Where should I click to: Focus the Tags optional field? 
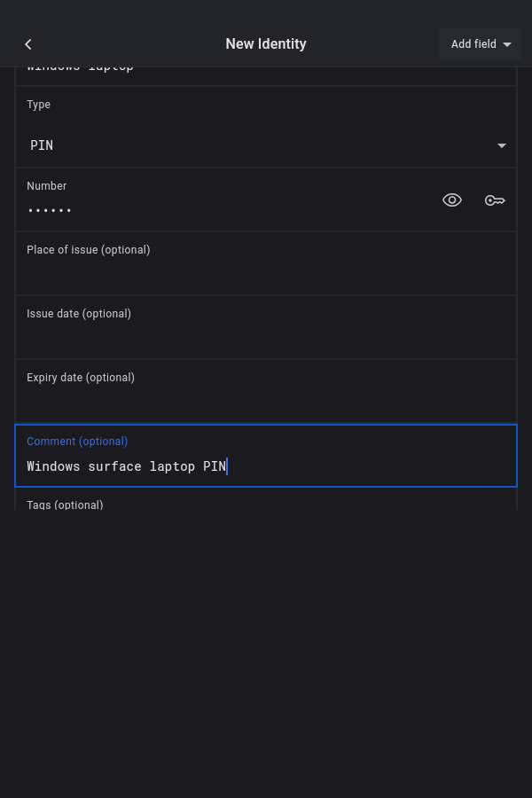(266, 505)
